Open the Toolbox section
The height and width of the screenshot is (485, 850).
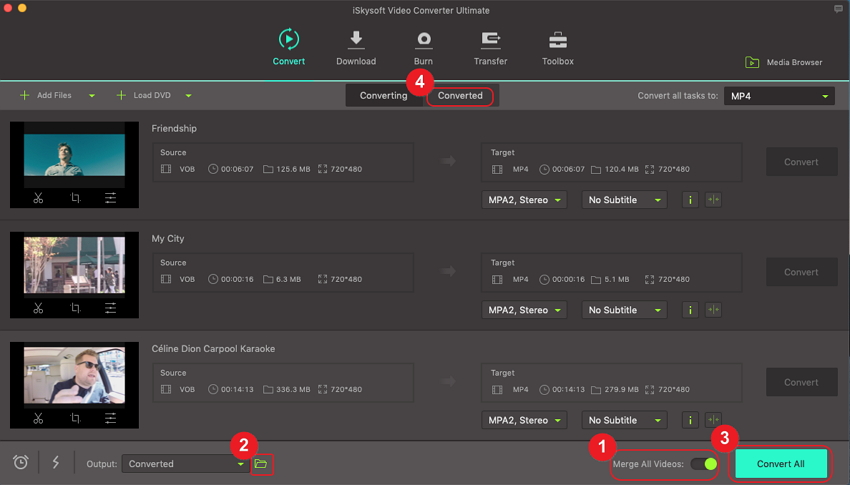pyautogui.click(x=557, y=48)
